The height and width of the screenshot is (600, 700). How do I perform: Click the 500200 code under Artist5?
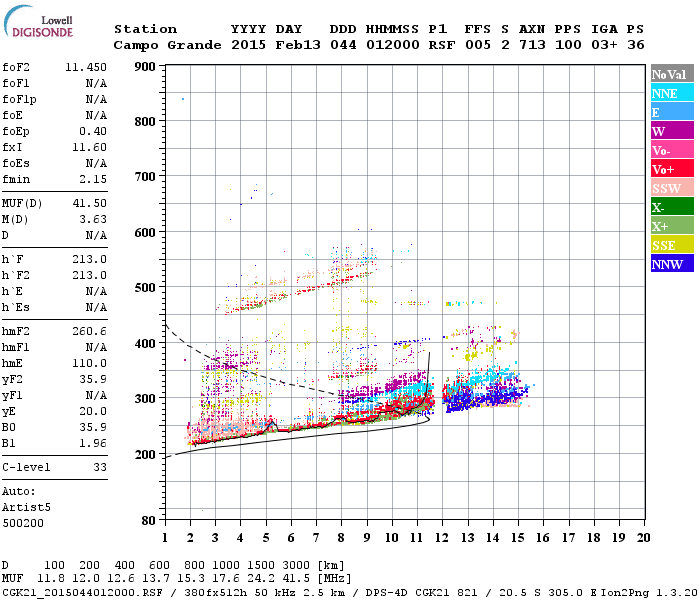click(23, 523)
